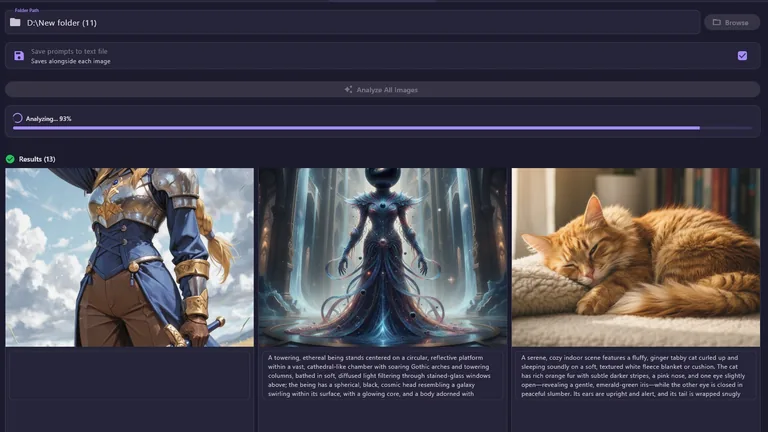Click the floppy disk save icon
Viewport: 768px width, 432px height.
(19, 56)
